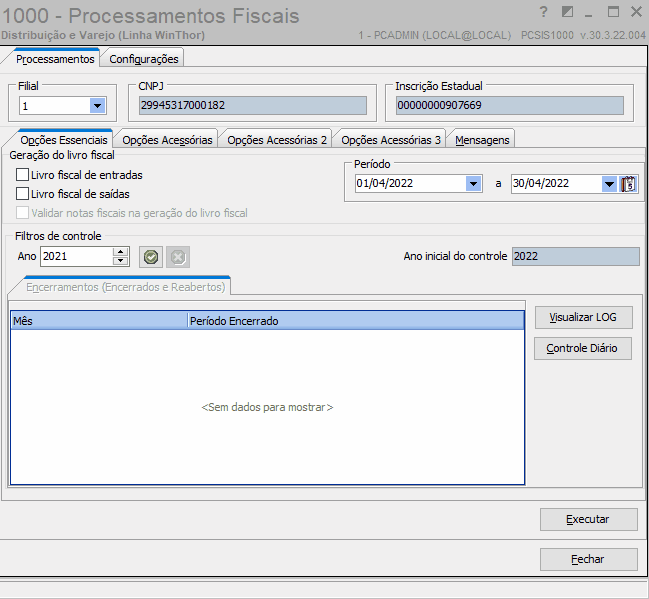Increase the Ano value with up arrow

click(x=120, y=252)
